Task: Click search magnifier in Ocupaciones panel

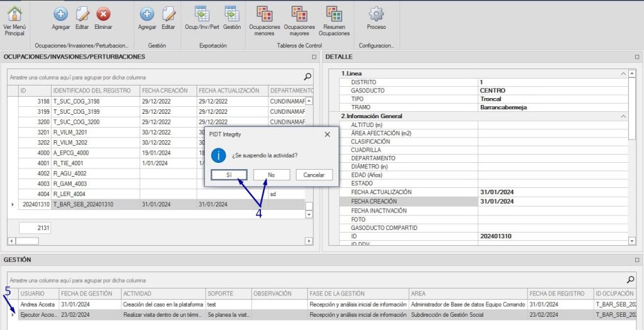Action: pyautogui.click(x=308, y=77)
